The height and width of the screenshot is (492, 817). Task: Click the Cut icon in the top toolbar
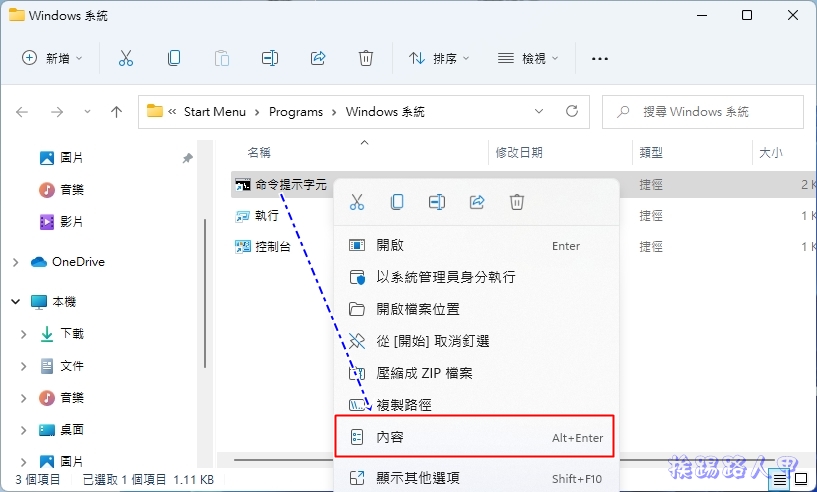point(126,58)
